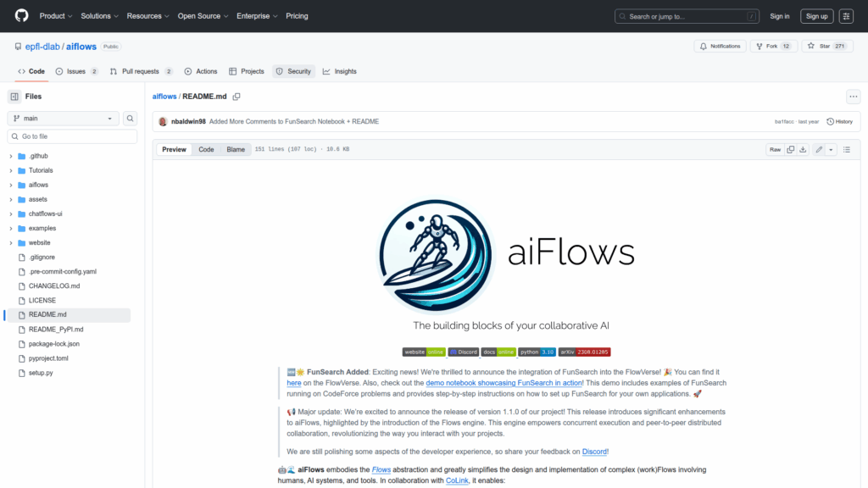Collapse the Files side panel
868x488 pixels.
(14, 97)
